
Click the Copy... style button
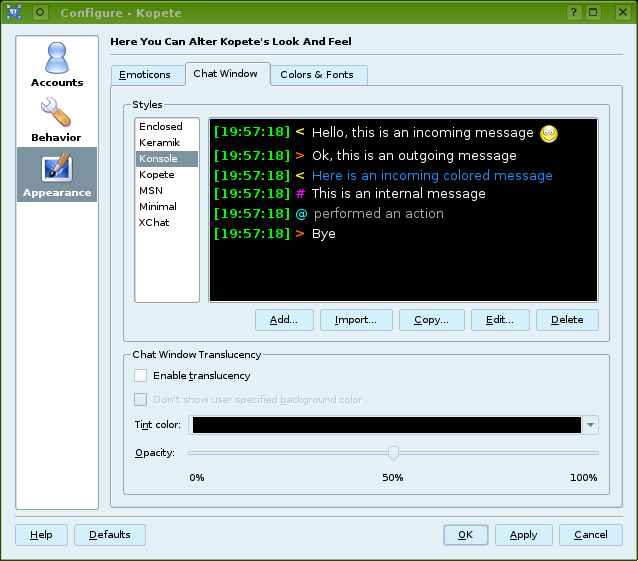[x=431, y=320]
